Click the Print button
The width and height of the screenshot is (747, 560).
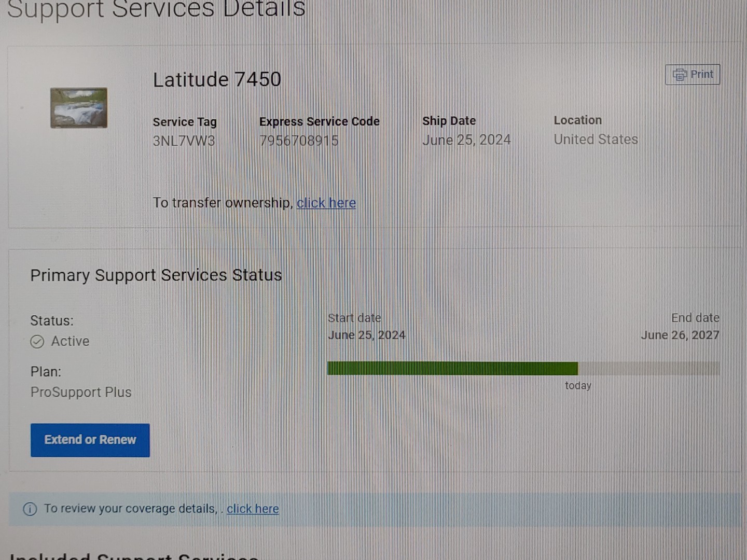[x=693, y=75]
